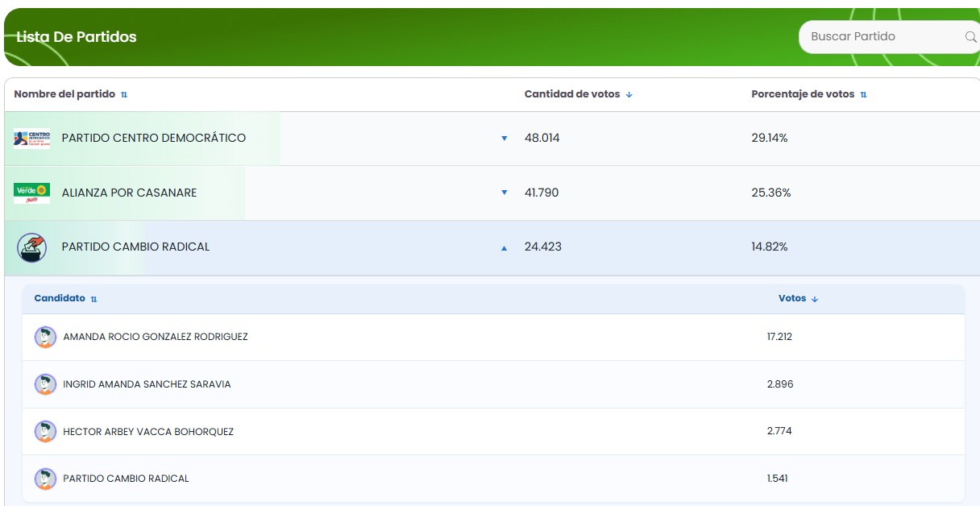Click the search magnifying glass icon

tap(970, 36)
